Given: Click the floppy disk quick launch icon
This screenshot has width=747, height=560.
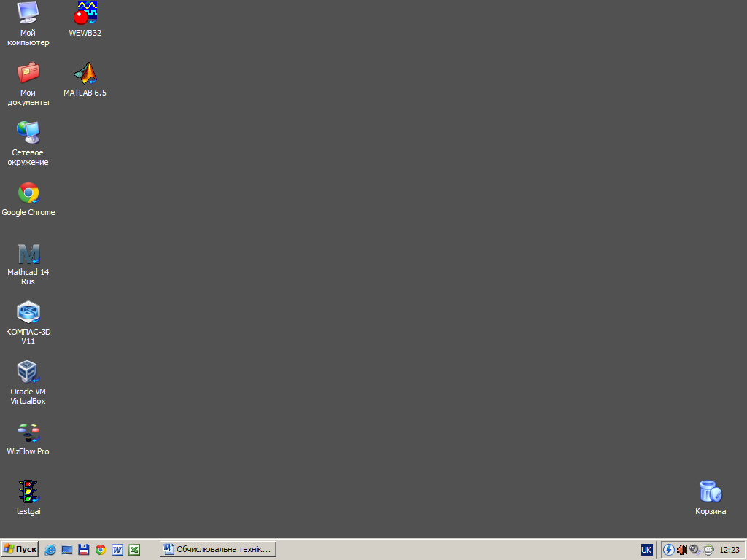Looking at the screenshot, I should point(83,550).
